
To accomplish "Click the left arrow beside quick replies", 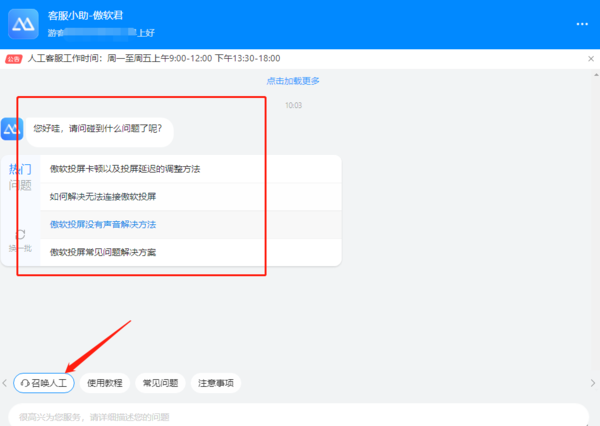I will click(5, 383).
